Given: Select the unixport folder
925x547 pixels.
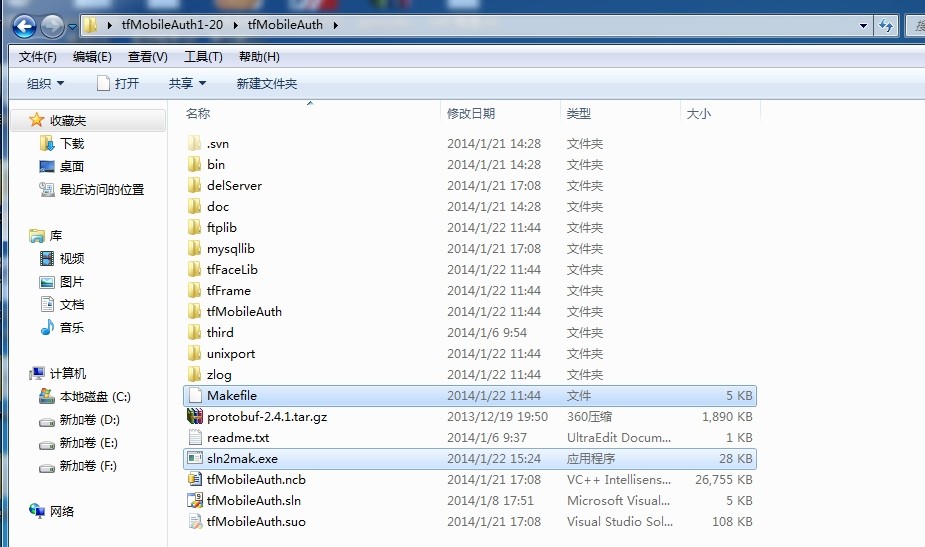Looking at the screenshot, I should click(221, 353).
